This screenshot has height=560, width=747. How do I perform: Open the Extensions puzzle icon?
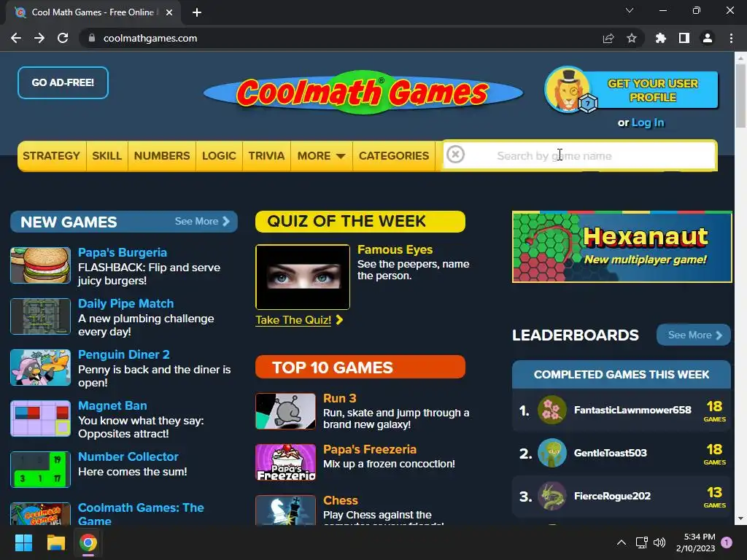(x=661, y=38)
